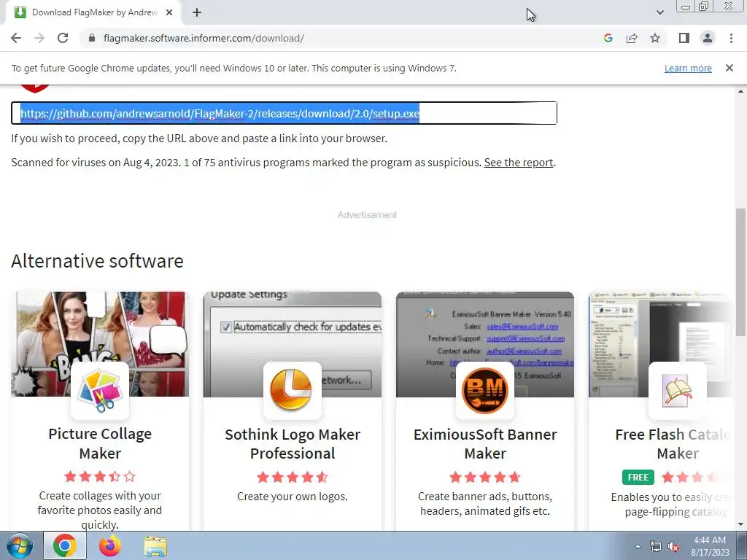
Task: Open the Google search side icon
Action: [608, 38]
